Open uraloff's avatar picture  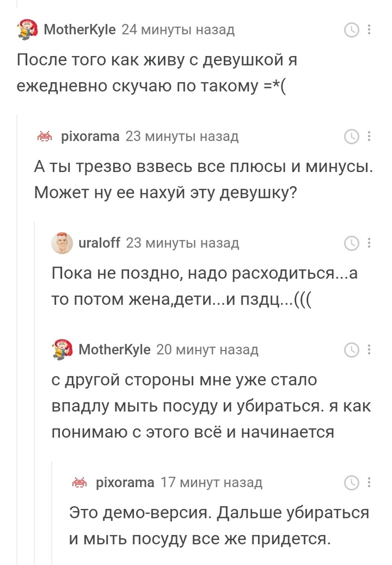pos(63,243)
